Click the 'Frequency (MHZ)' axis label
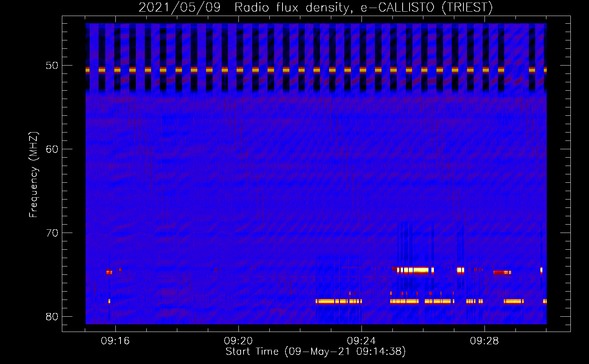 [x=33, y=175]
